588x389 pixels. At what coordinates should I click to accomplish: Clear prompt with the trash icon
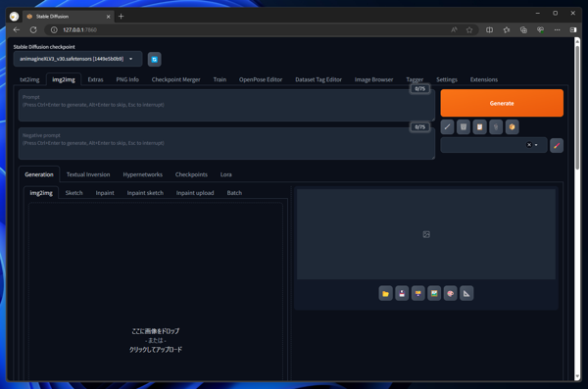464,126
